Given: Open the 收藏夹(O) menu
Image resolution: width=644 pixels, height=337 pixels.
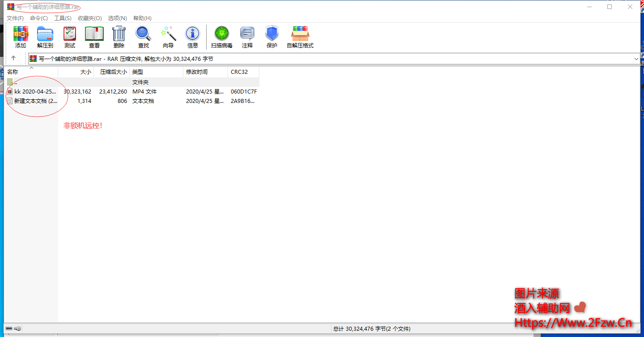Looking at the screenshot, I should (90, 18).
